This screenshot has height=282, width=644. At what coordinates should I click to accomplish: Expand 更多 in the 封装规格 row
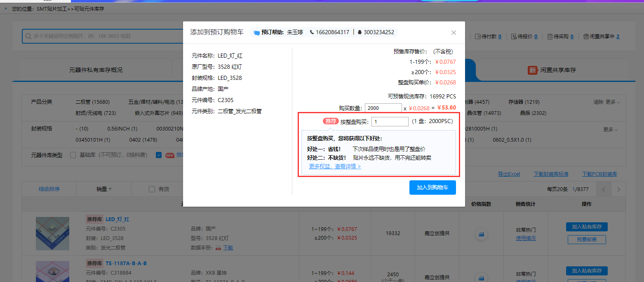click(x=611, y=130)
